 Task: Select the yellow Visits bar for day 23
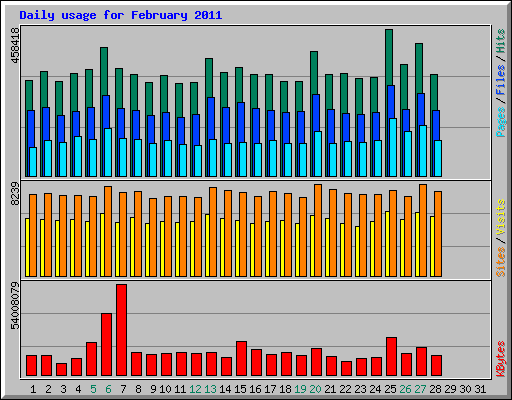coord(357,252)
